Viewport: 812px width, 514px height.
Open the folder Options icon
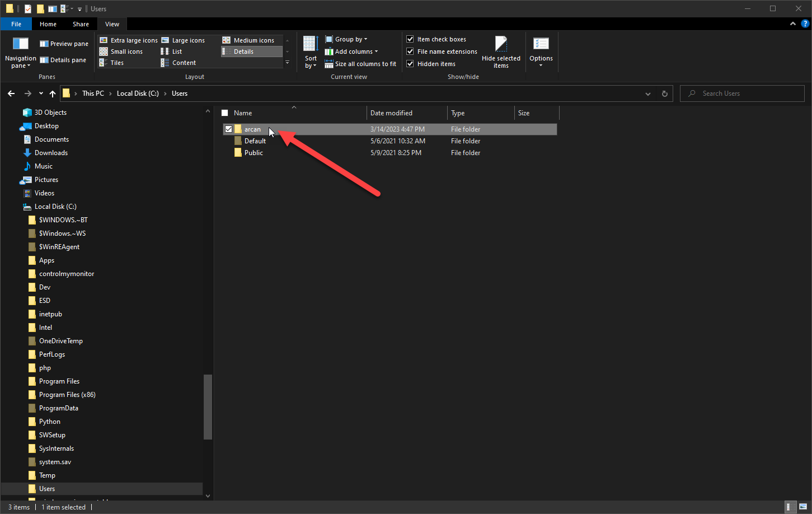point(541,44)
